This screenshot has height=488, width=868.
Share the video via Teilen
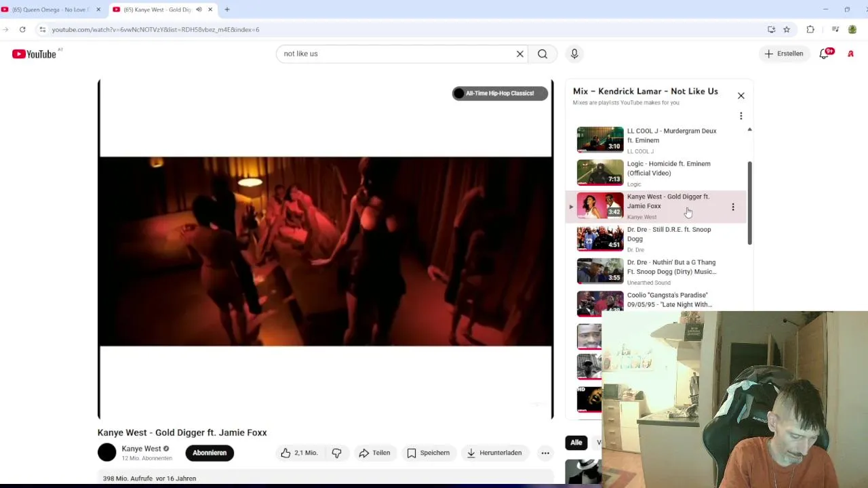point(374,453)
